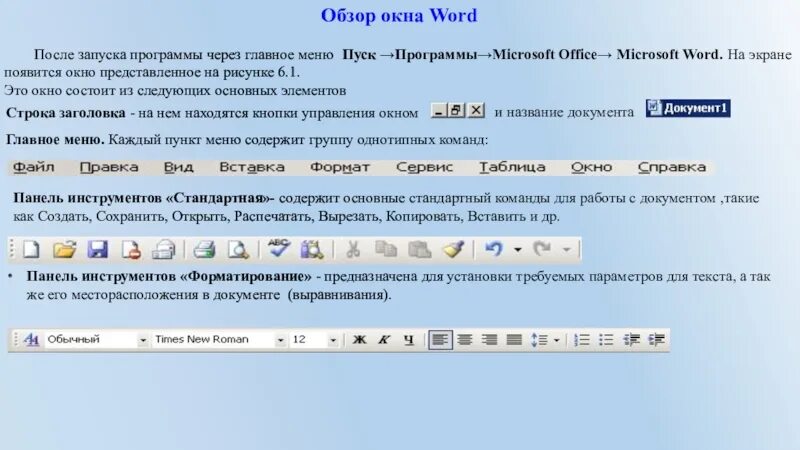Open the Undo history dropdown arrow
Viewport: 800px width, 450px height.
(x=518, y=249)
